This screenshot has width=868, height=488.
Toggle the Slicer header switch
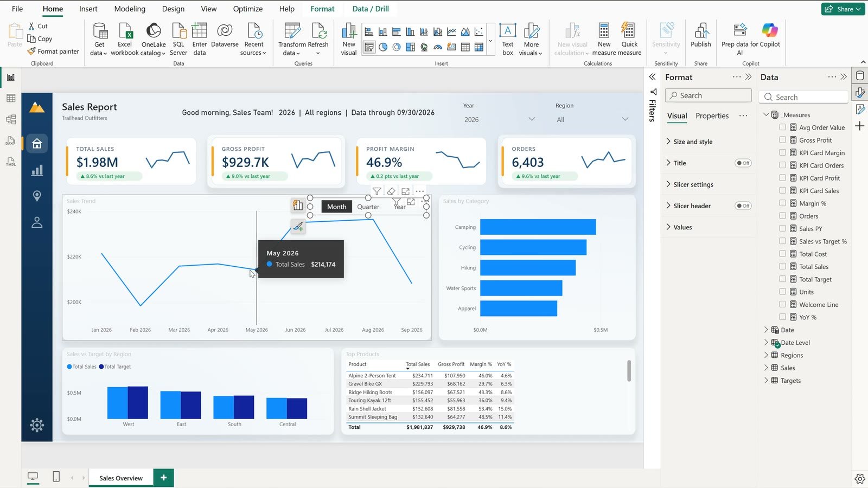click(x=743, y=206)
